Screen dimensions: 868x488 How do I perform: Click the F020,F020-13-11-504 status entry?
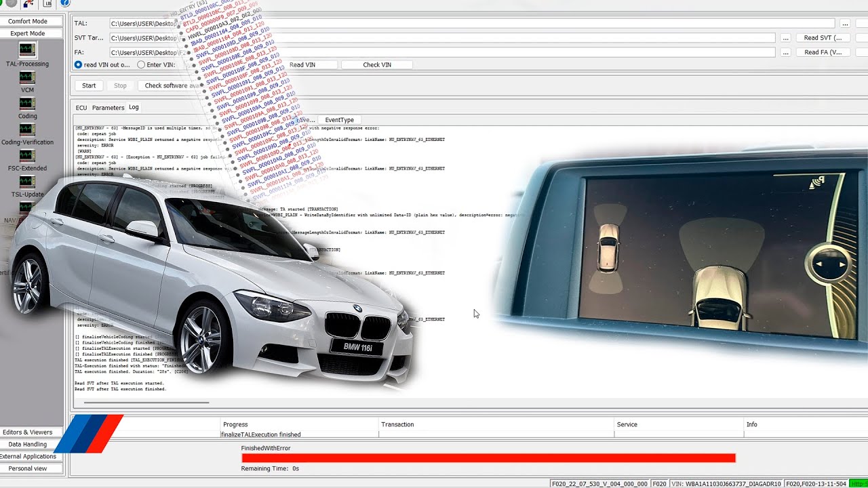pyautogui.click(x=816, y=484)
